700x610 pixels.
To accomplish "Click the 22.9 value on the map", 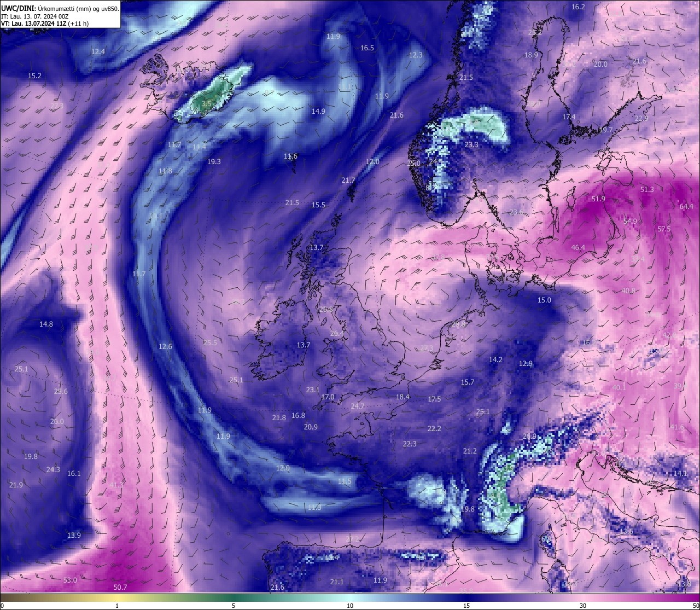I will [641, 118].
